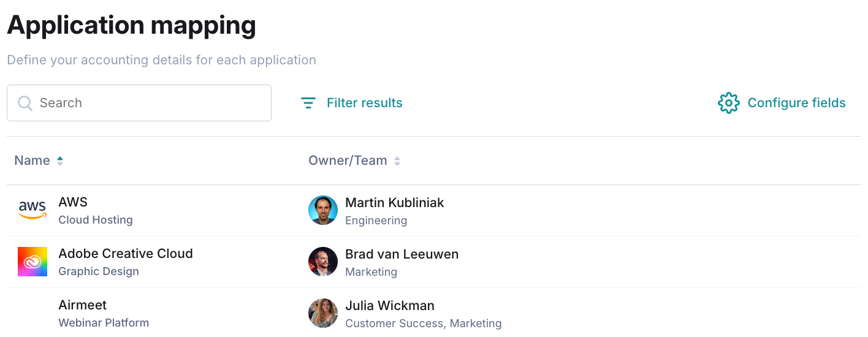Select owner name Martin Kubliniak
This screenshot has height=337, width=868.
[394, 203]
